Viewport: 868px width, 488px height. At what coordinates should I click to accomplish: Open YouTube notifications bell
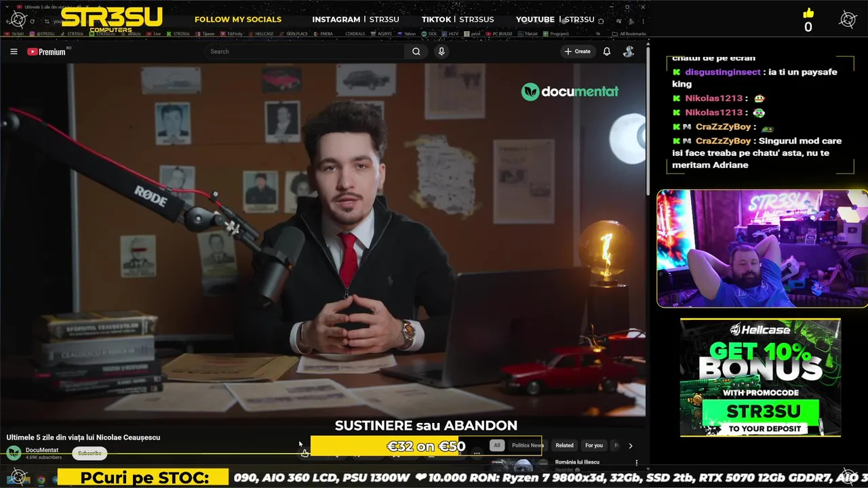607,52
